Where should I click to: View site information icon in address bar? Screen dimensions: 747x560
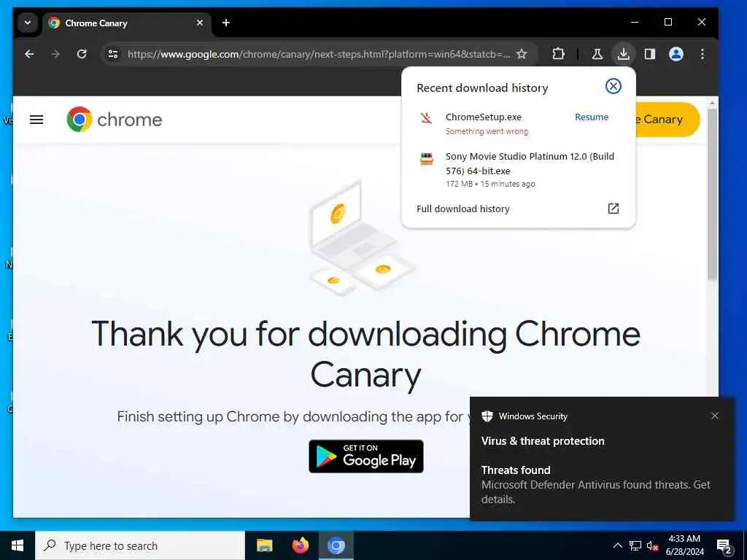coord(113,54)
